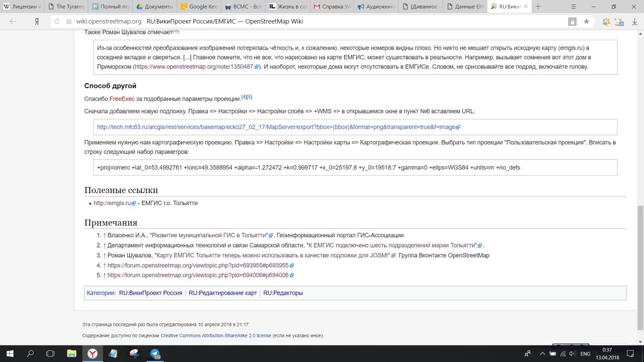
Task: Open a new browser tab with plus
Action: pyautogui.click(x=538, y=7)
